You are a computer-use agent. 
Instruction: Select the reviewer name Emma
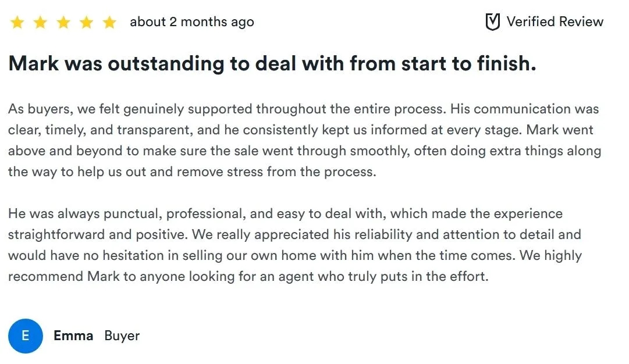click(x=73, y=336)
